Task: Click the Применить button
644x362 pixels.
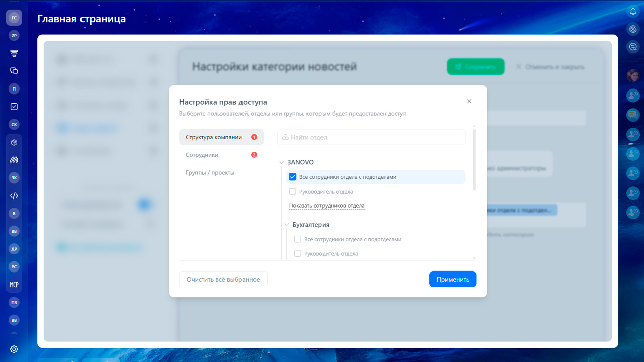Action: (x=453, y=279)
